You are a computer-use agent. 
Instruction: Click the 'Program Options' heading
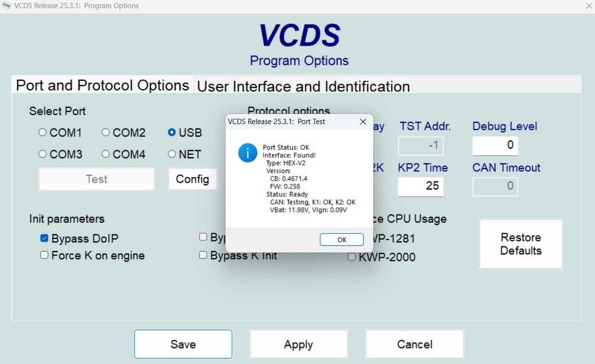(299, 61)
